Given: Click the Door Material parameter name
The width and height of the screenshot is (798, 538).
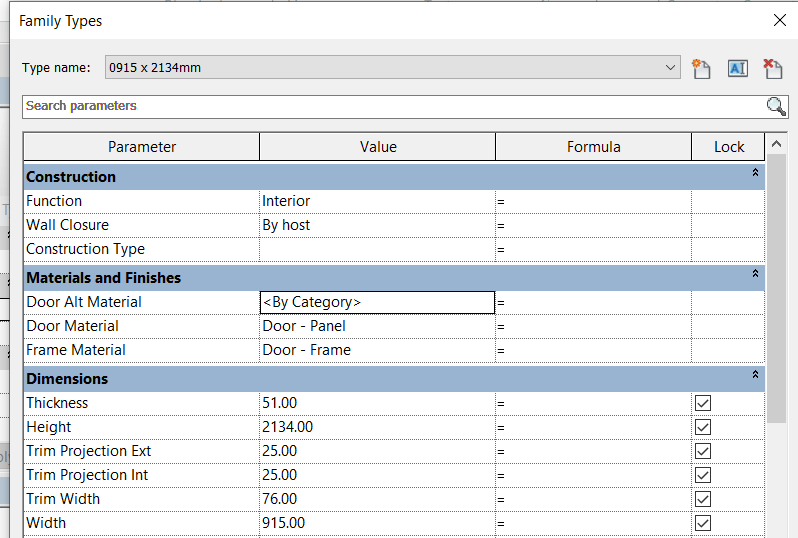Looking at the screenshot, I should point(72,326).
